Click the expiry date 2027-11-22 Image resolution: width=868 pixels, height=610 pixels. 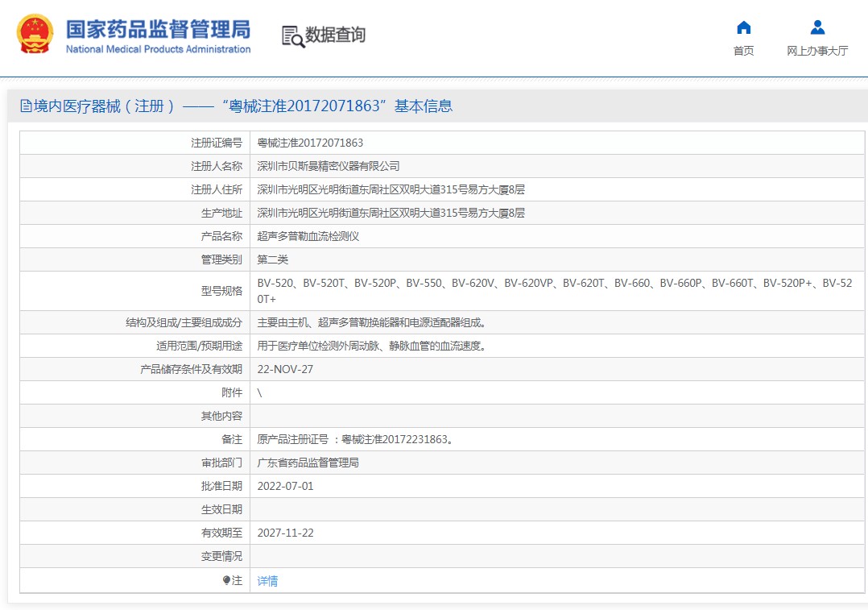click(283, 533)
